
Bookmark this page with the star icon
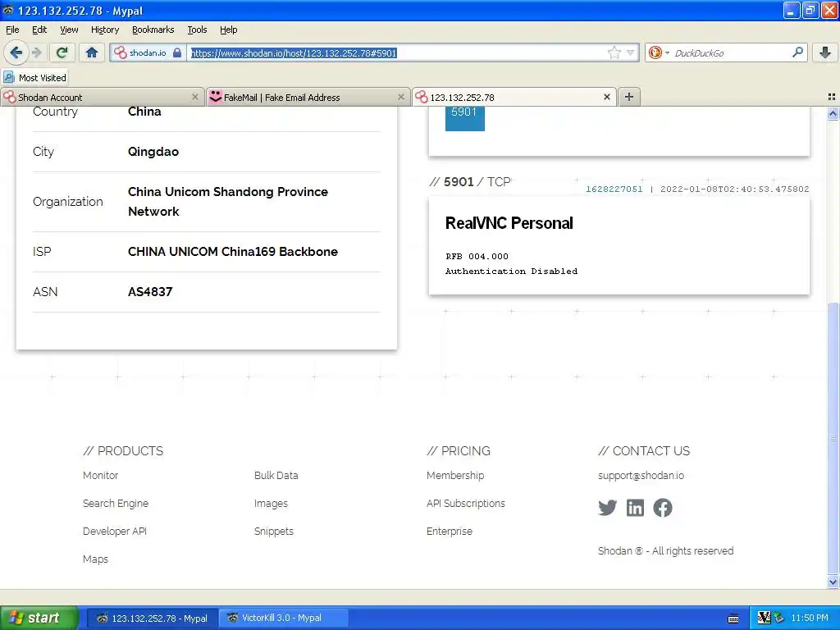[x=614, y=52]
